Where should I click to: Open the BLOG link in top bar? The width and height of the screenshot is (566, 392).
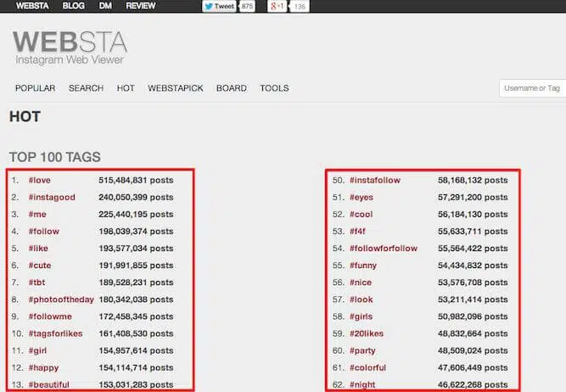73,6
